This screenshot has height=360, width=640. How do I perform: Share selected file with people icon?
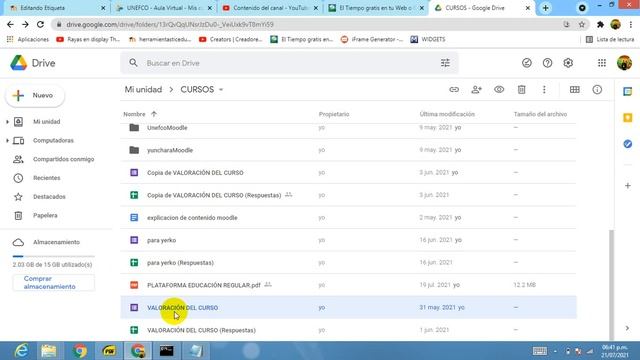click(x=476, y=89)
